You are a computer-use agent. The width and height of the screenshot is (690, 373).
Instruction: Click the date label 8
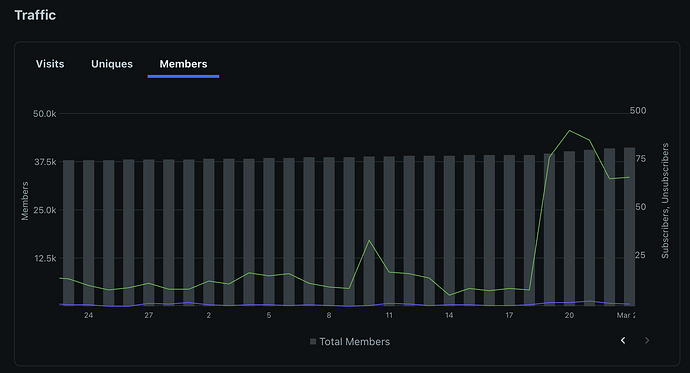coord(329,315)
